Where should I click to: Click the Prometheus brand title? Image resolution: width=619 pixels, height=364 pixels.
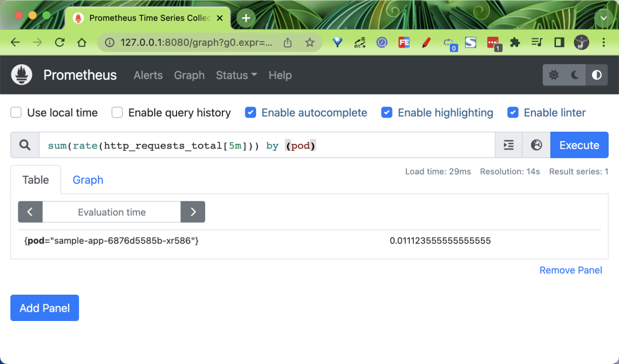(x=80, y=75)
